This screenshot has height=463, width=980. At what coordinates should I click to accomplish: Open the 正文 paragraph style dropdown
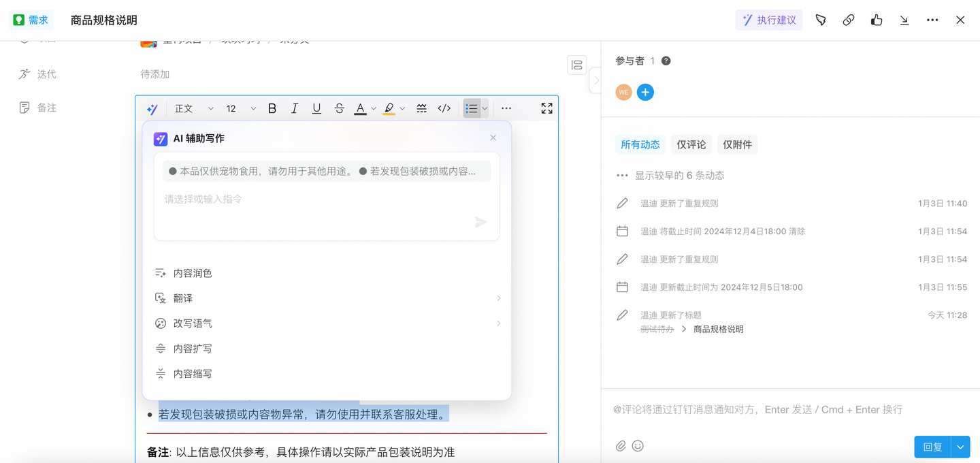pyautogui.click(x=194, y=108)
